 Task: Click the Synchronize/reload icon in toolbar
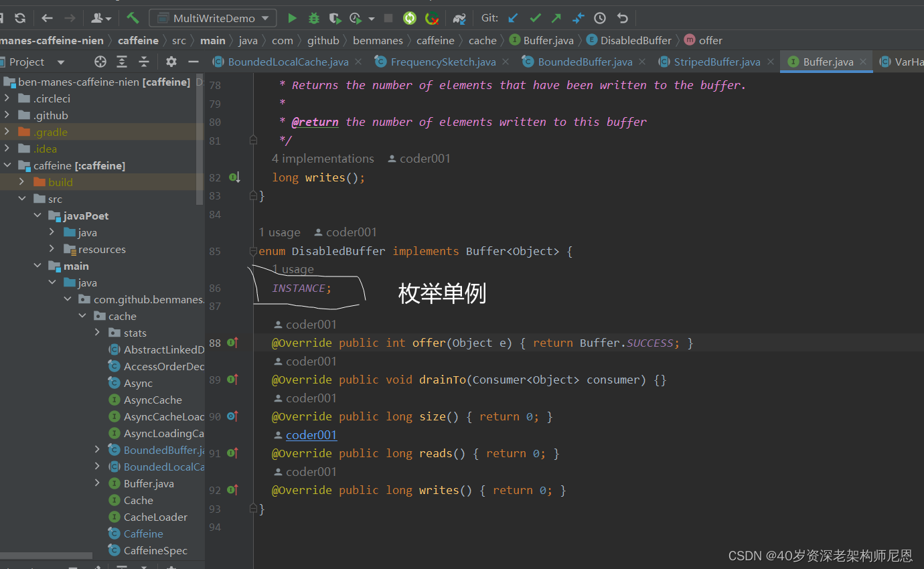point(20,18)
